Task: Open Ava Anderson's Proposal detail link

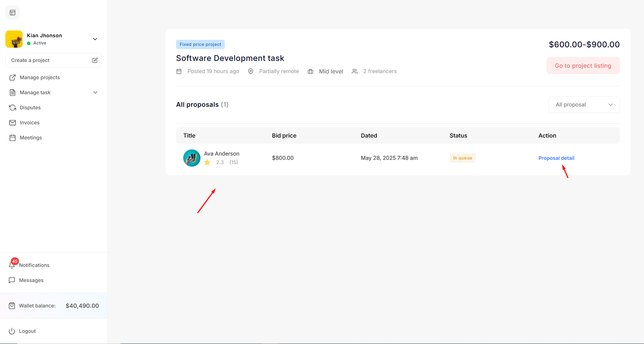Action: click(x=556, y=158)
